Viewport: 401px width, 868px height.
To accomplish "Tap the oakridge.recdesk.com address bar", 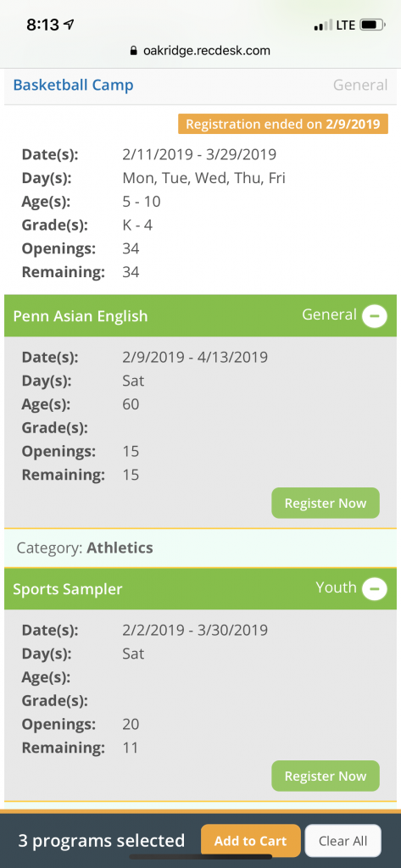I will 200,51.
